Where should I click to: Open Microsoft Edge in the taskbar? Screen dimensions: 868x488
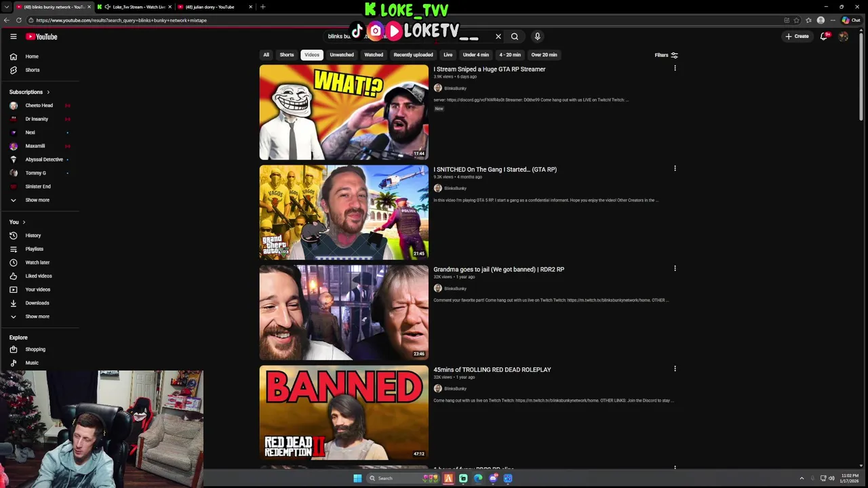click(x=478, y=478)
